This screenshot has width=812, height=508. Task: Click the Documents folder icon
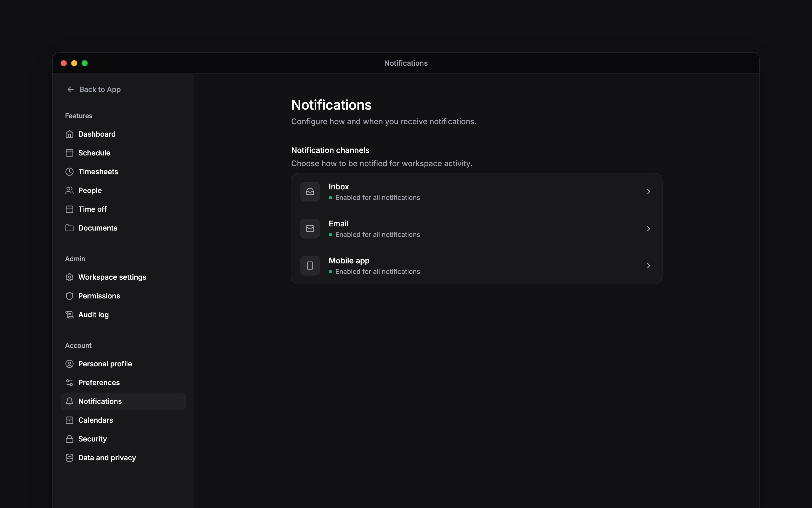[x=70, y=228]
